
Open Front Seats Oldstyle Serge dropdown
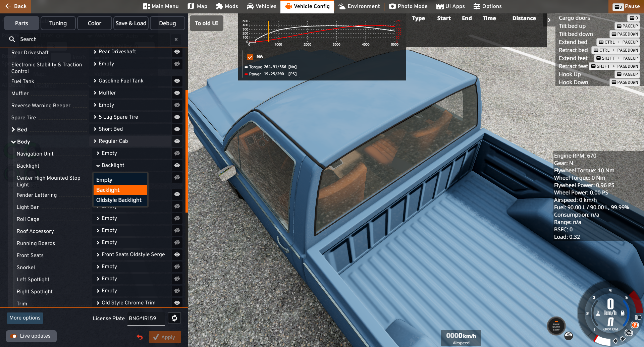click(132, 254)
